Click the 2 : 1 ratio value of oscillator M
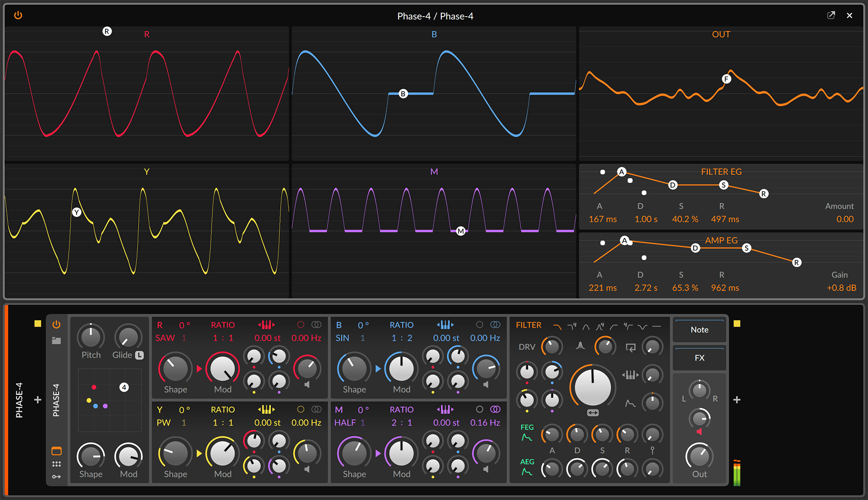This screenshot has height=500, width=868. point(402,422)
